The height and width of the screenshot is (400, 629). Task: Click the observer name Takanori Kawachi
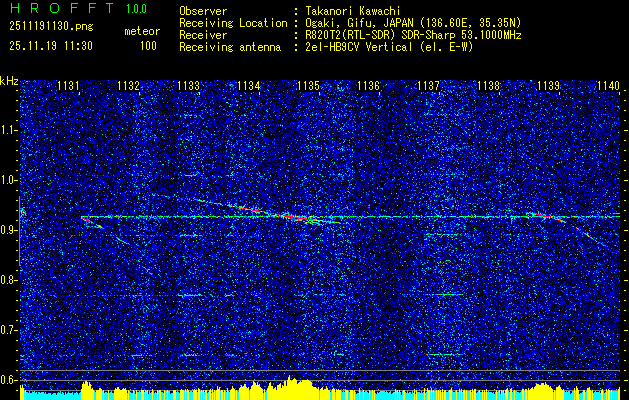[x=353, y=11]
